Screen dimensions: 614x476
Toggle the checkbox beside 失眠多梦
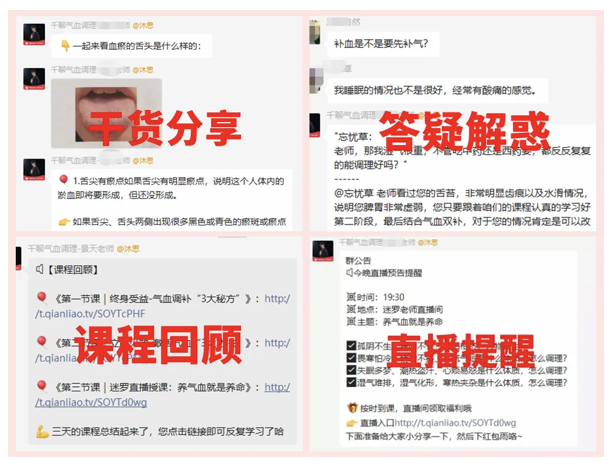351,370
